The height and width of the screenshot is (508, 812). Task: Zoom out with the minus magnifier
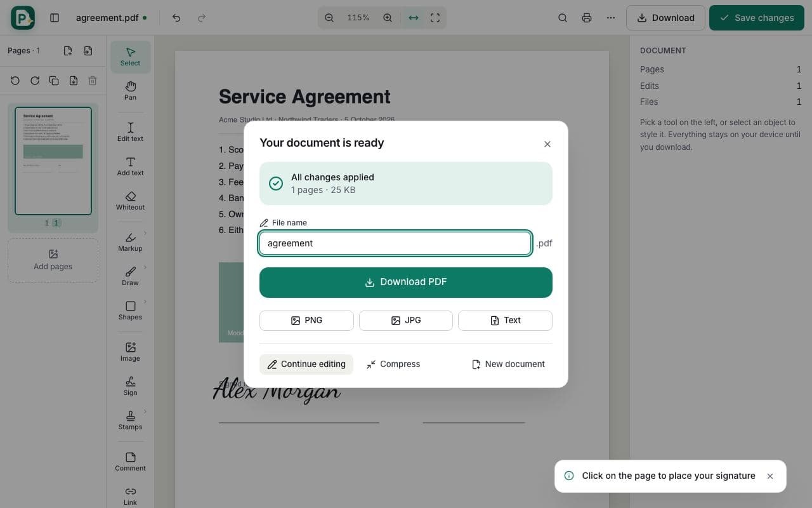[329, 18]
